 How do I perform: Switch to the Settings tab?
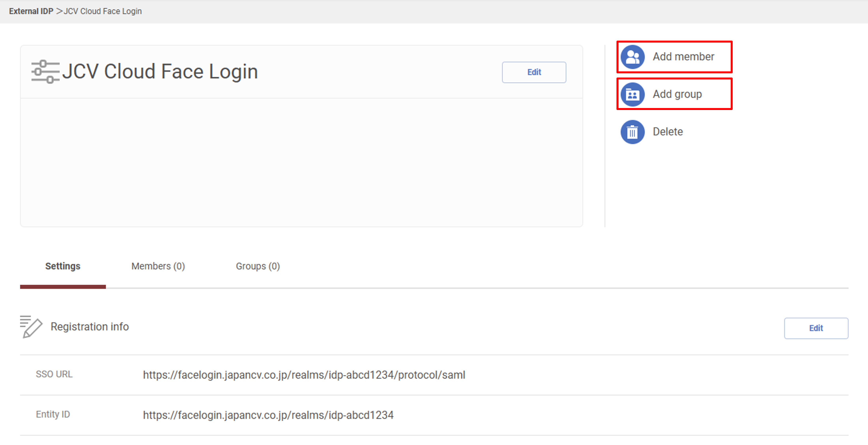63,266
